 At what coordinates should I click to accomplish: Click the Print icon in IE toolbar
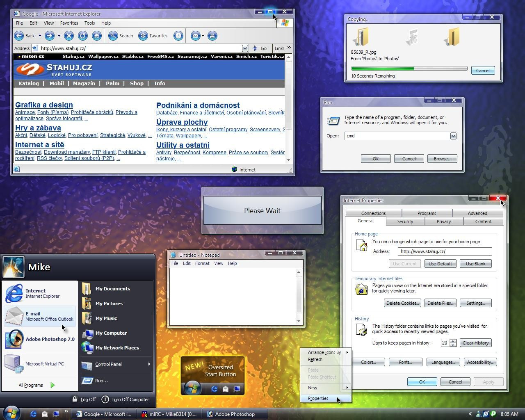coord(212,36)
